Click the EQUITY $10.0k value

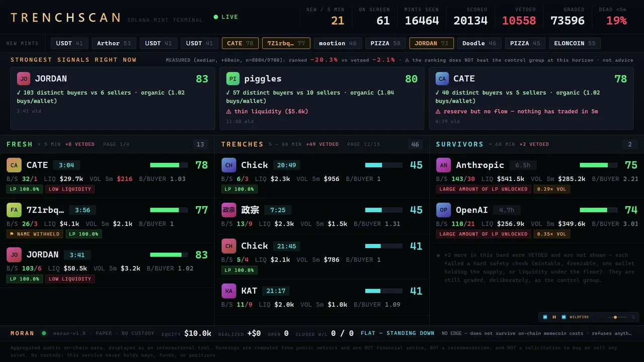[198, 333]
